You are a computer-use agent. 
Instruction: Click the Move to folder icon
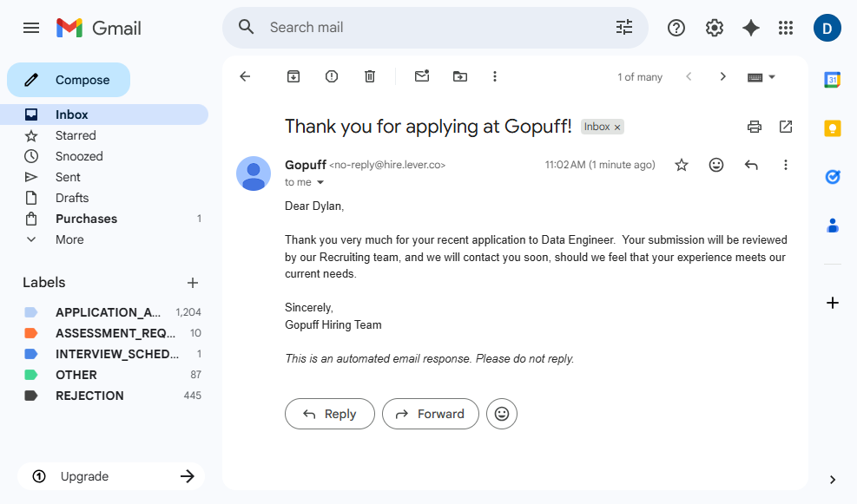pos(460,76)
